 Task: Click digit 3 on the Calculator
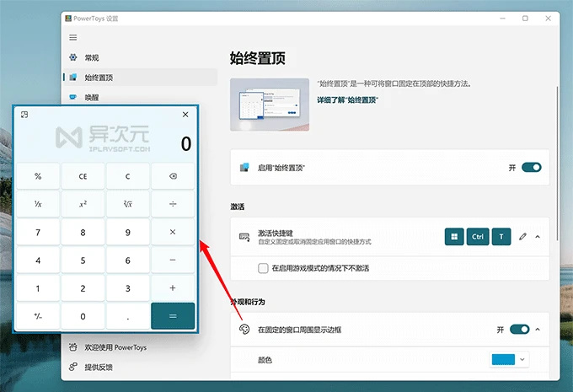coord(127,288)
